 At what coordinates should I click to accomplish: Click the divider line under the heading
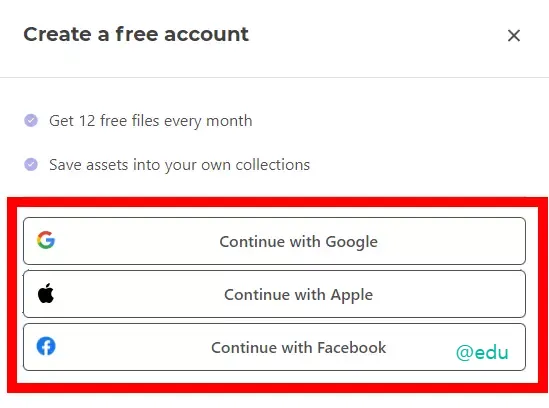pyautogui.click(x=274, y=77)
